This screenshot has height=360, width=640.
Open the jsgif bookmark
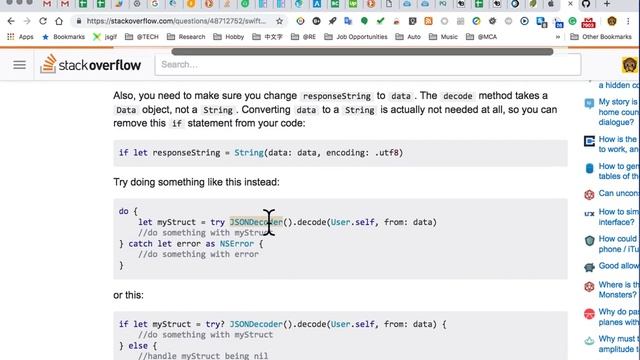click(x=105, y=37)
